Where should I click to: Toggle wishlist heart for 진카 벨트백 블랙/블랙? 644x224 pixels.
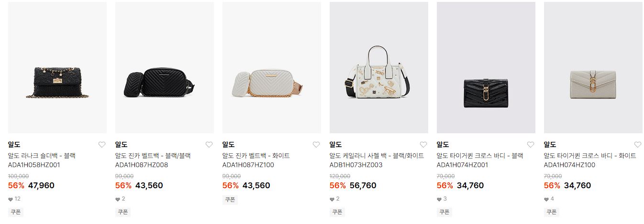click(x=209, y=145)
